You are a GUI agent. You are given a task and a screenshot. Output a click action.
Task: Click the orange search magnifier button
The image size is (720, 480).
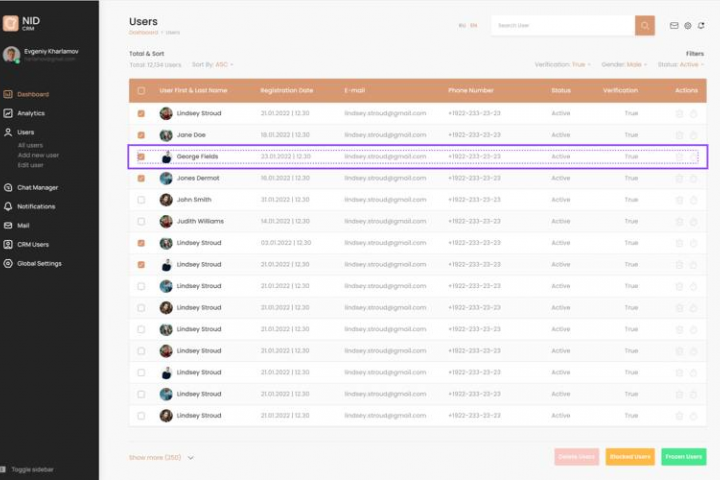click(645, 26)
